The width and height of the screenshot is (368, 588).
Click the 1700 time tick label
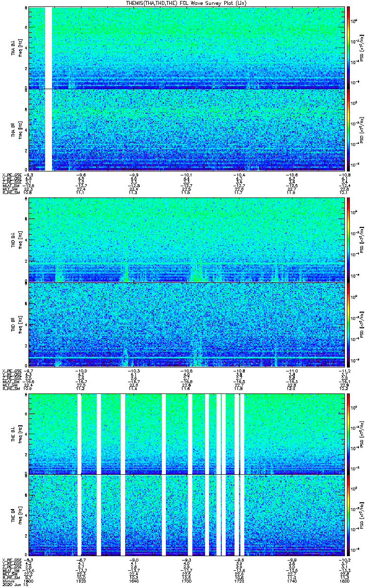[186, 581]
